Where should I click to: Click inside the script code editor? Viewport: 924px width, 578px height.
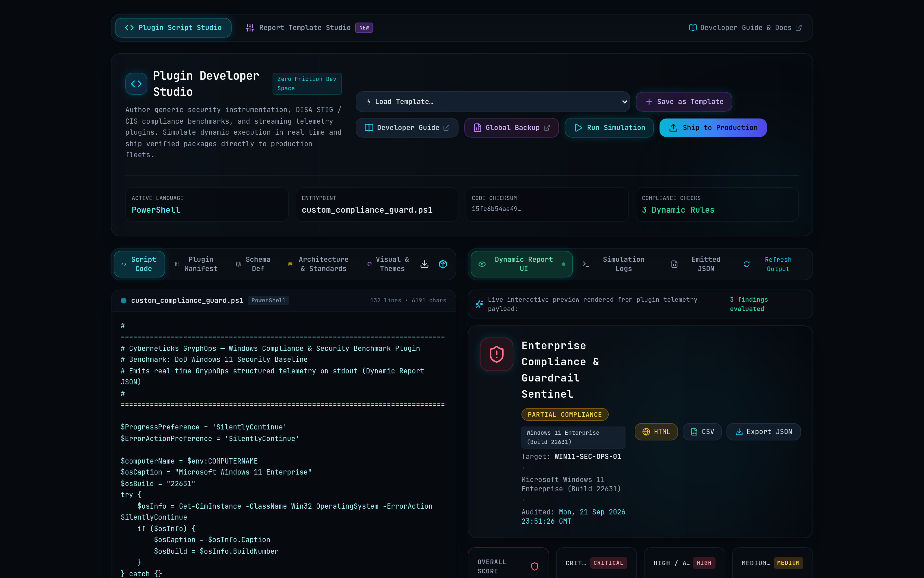pyautogui.click(x=283, y=444)
